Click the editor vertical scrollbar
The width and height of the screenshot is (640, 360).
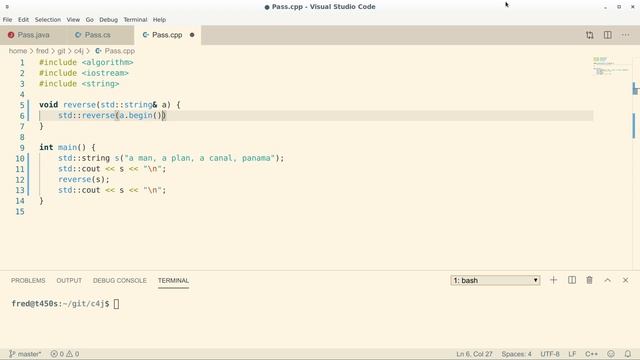point(635,163)
